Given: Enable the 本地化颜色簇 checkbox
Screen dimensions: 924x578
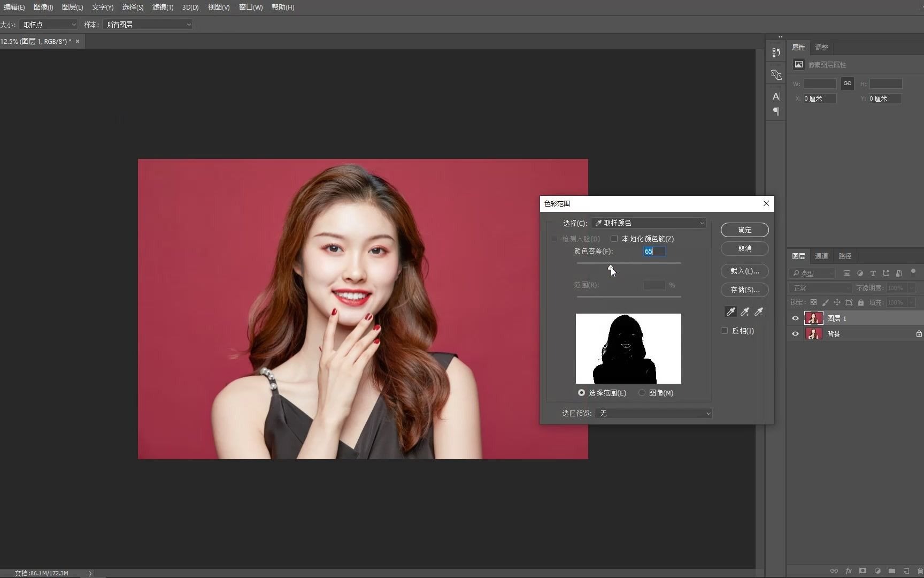Looking at the screenshot, I should click(614, 239).
